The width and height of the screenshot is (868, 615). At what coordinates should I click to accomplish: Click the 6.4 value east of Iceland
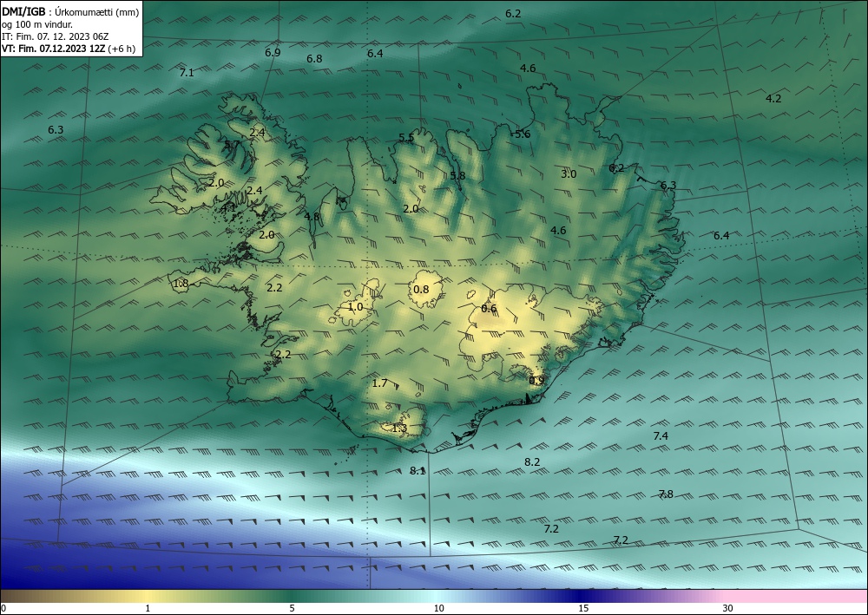tap(721, 236)
